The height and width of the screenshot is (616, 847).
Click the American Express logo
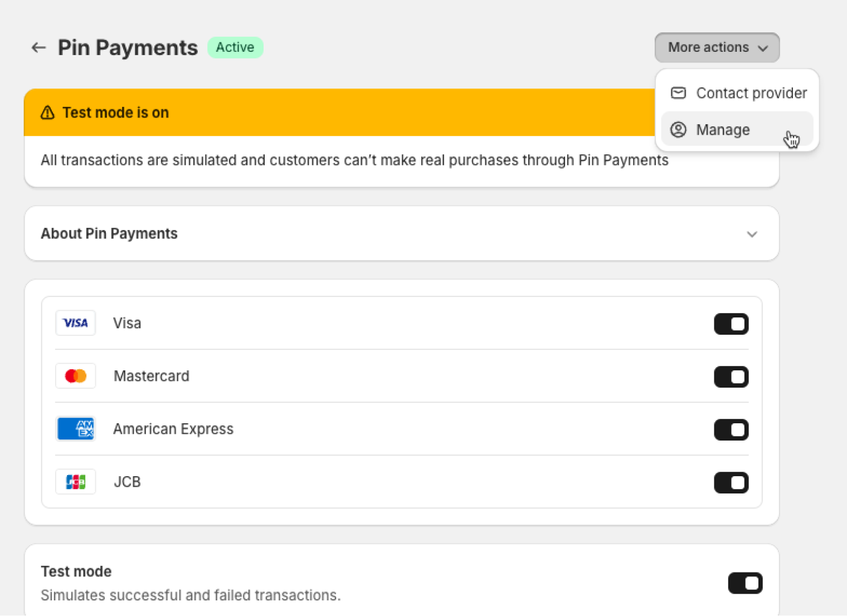[76, 429]
